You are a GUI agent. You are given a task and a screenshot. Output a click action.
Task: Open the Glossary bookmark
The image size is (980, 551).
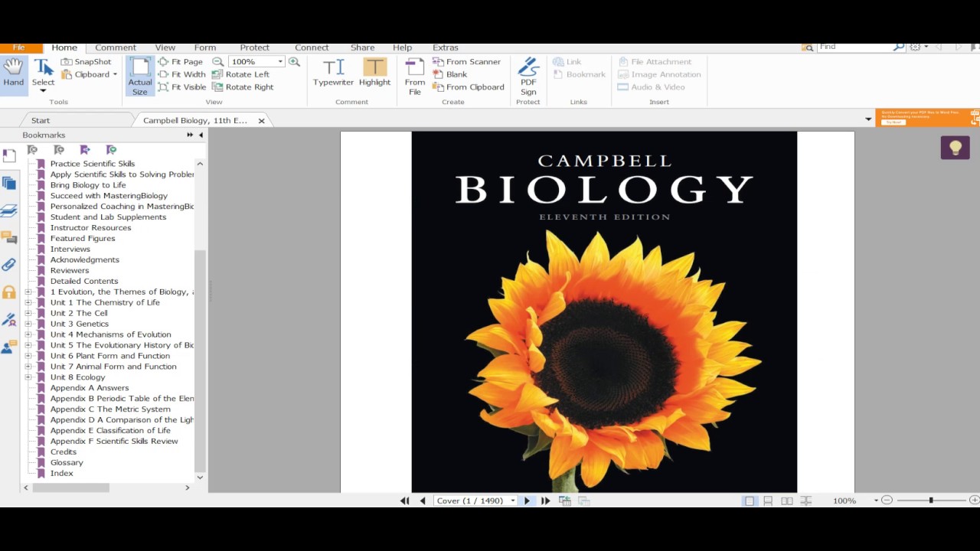tap(67, 463)
